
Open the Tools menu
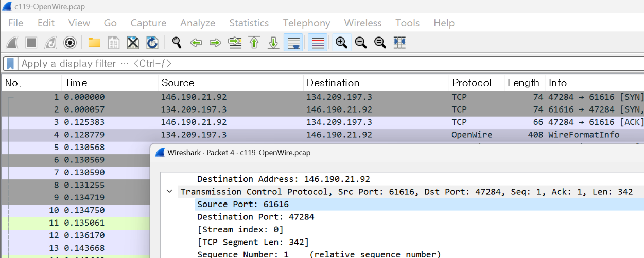(407, 23)
